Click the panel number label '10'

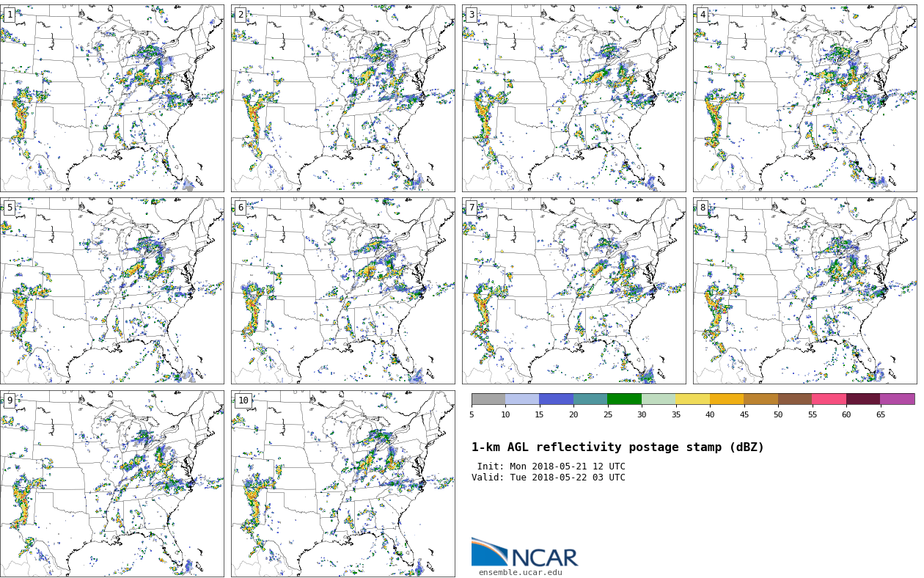click(243, 400)
